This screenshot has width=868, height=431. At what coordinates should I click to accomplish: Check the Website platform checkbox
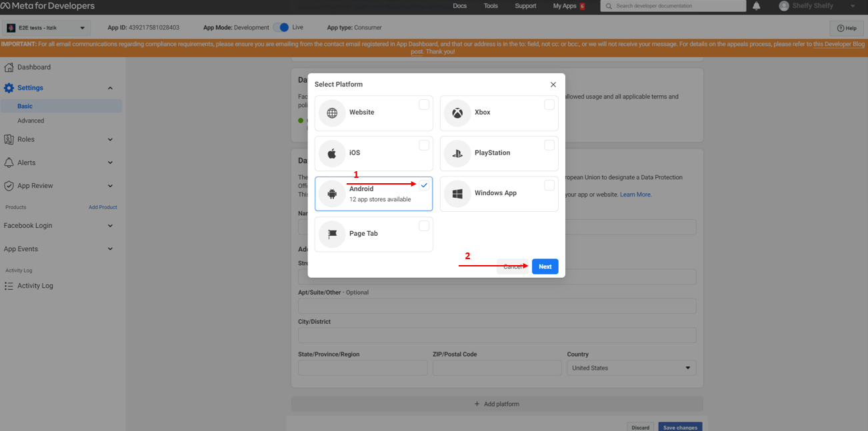pyautogui.click(x=424, y=105)
